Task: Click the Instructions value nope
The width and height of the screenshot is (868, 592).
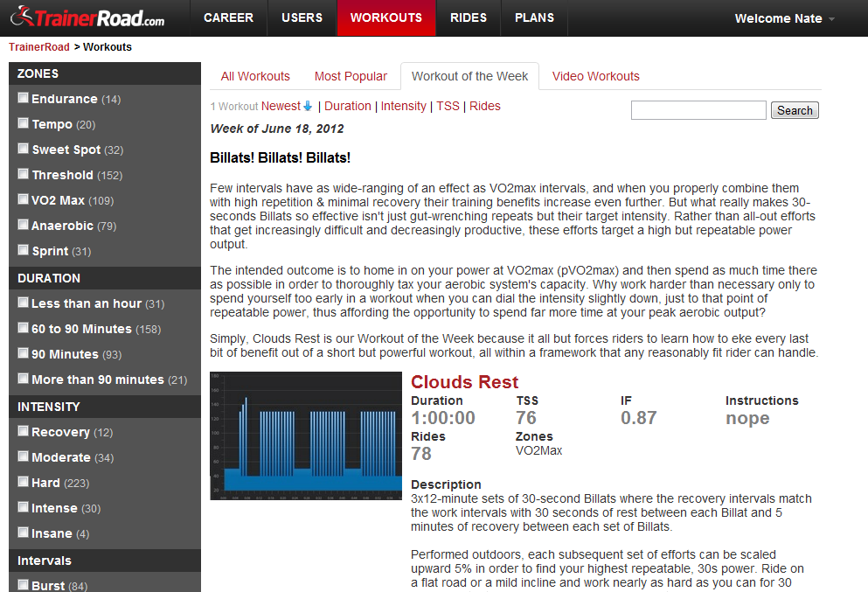Action: pos(747,418)
